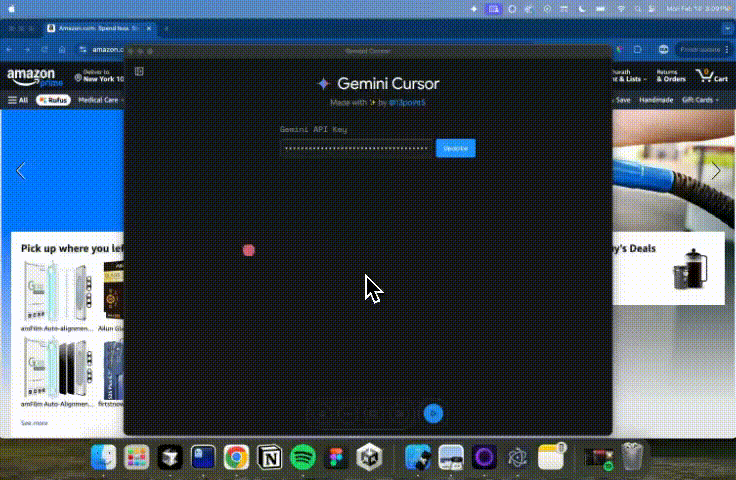Screen dimensions: 736x480
Task: Select the Amazon.com tab in Chrome
Action: coord(98,28)
